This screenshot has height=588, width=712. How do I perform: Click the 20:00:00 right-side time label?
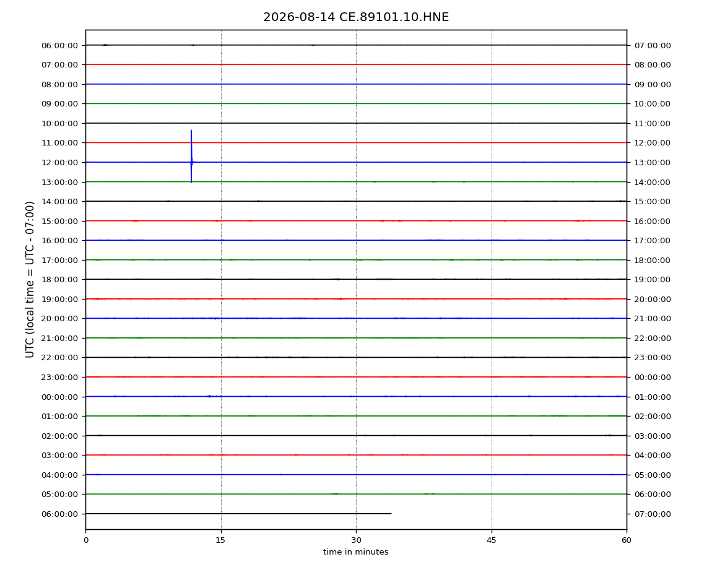652,299
